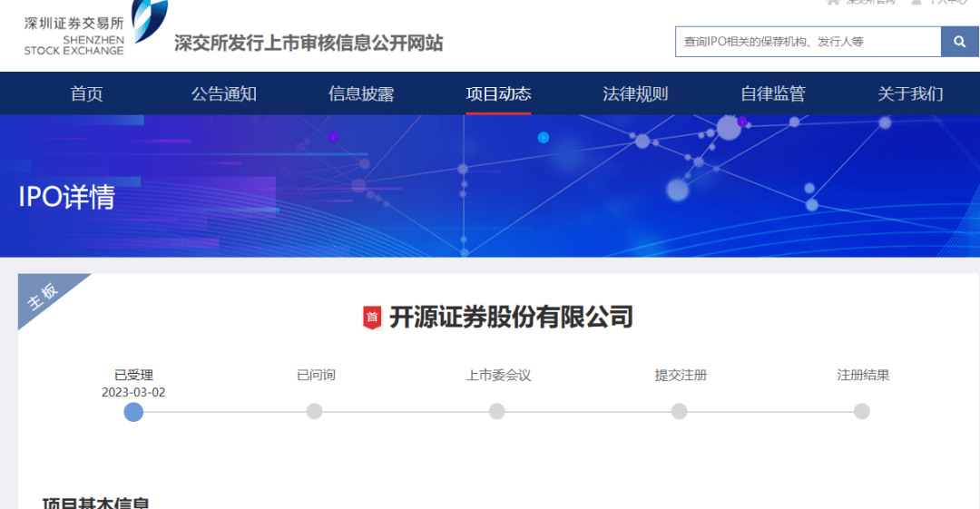The width and height of the screenshot is (980, 509).
Task: Click the 已问询 step dot
Action: (314, 412)
